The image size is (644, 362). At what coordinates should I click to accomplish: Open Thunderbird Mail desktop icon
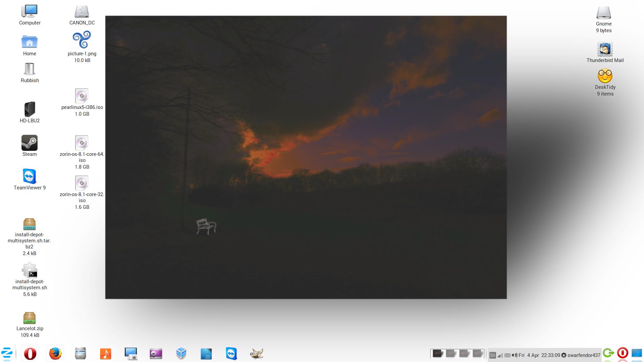tap(605, 50)
